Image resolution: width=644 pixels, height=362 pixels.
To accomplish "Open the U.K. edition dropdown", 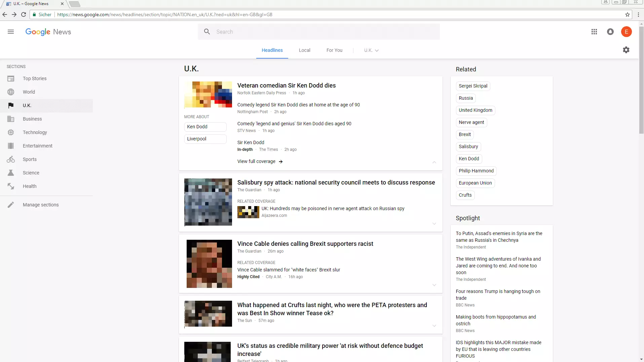I will click(x=372, y=50).
